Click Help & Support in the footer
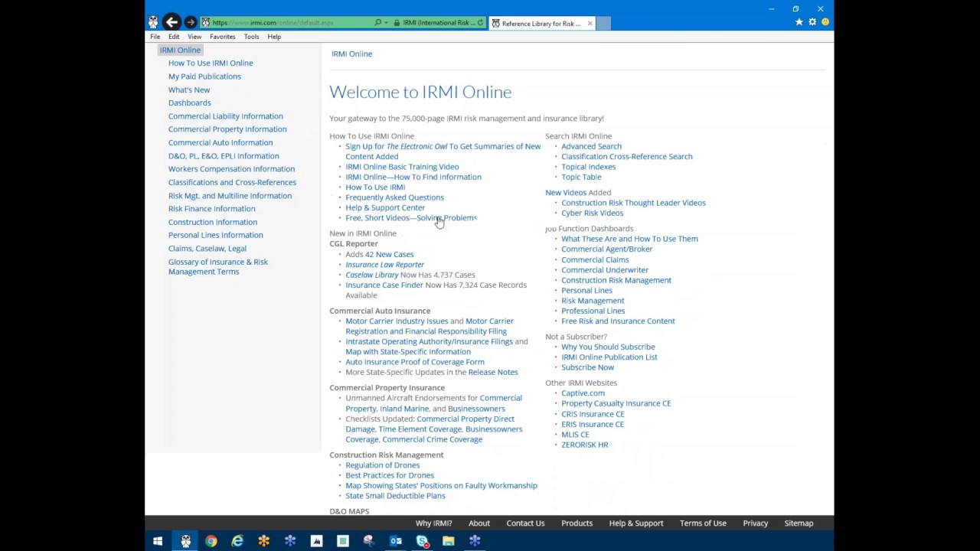The height and width of the screenshot is (551, 980). [636, 523]
